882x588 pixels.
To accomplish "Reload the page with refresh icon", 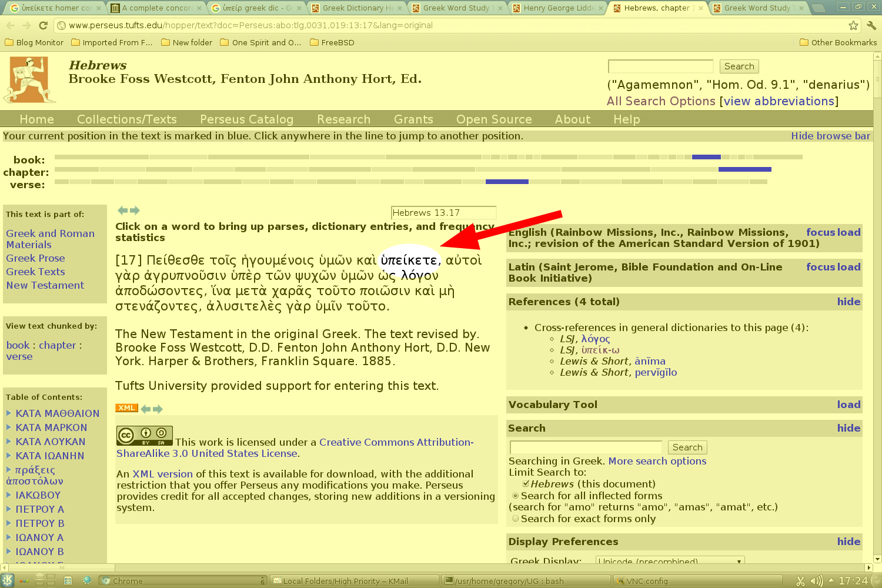I will [43, 25].
